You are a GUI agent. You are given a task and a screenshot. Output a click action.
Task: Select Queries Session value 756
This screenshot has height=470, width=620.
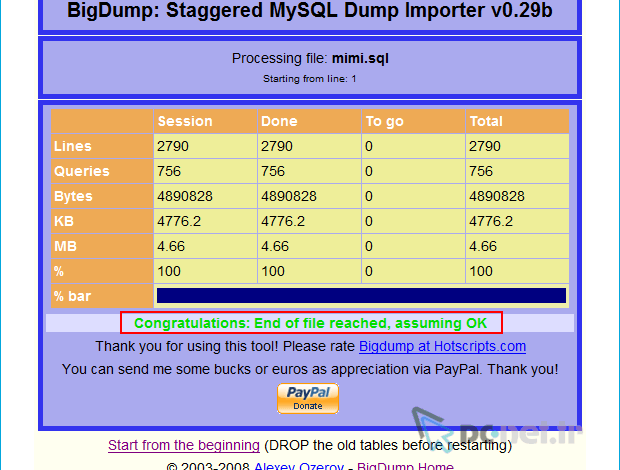click(169, 171)
